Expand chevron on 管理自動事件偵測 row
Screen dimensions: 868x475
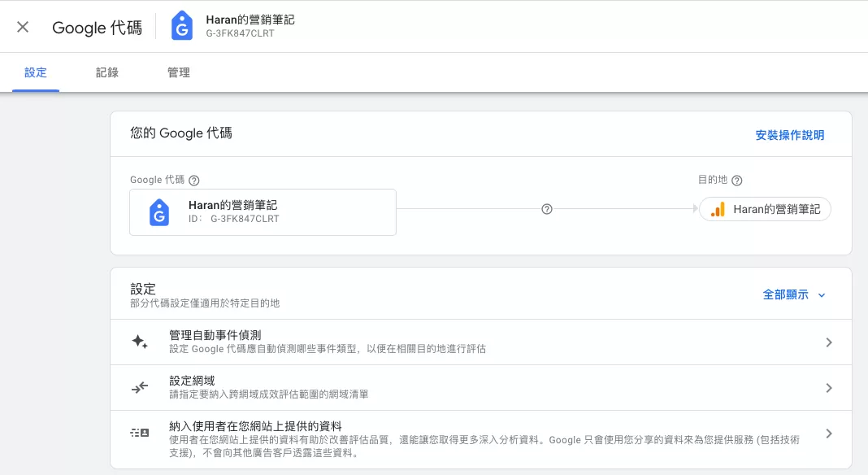[x=829, y=342]
